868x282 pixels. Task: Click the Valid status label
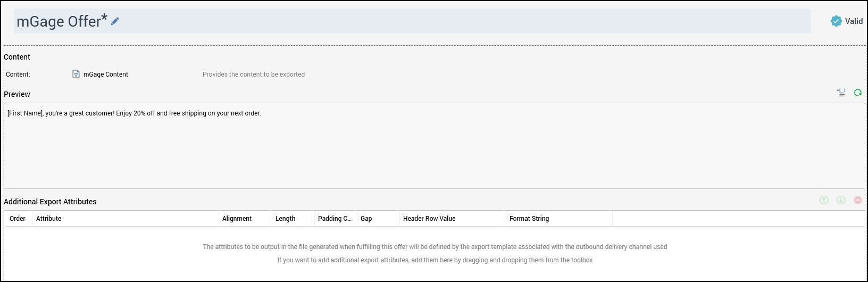(x=854, y=21)
